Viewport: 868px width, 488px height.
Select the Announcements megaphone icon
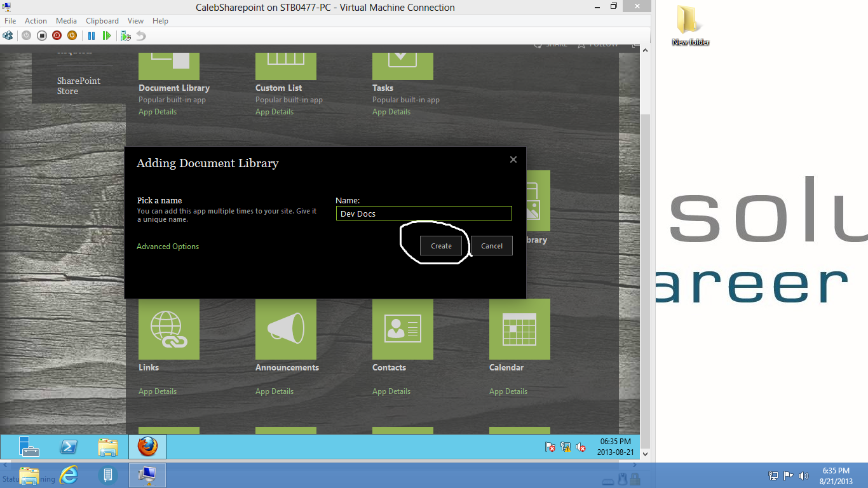[286, 329]
